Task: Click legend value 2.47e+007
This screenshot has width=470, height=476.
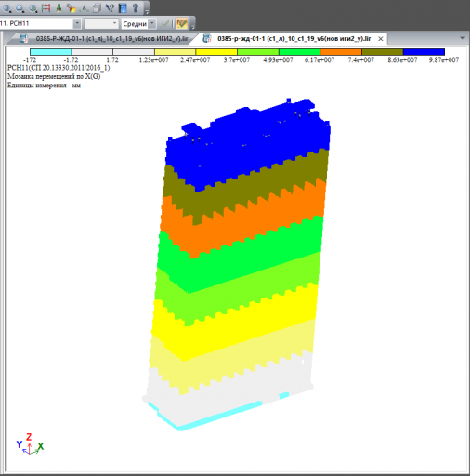Action: pyautogui.click(x=195, y=59)
